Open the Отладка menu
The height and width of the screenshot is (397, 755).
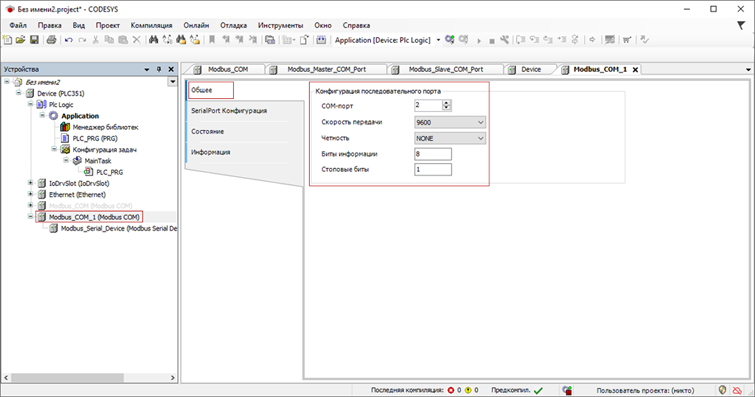click(x=234, y=25)
